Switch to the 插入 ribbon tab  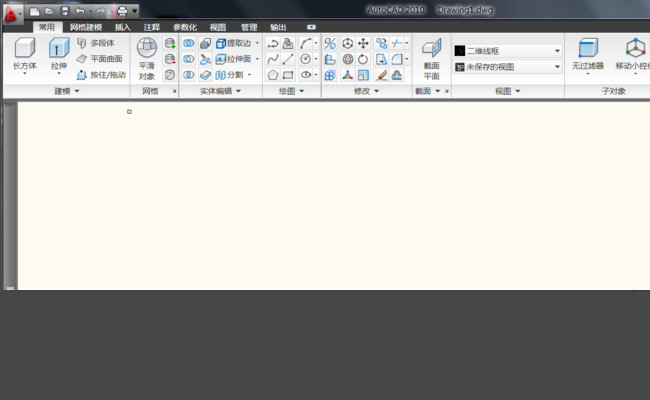point(122,27)
